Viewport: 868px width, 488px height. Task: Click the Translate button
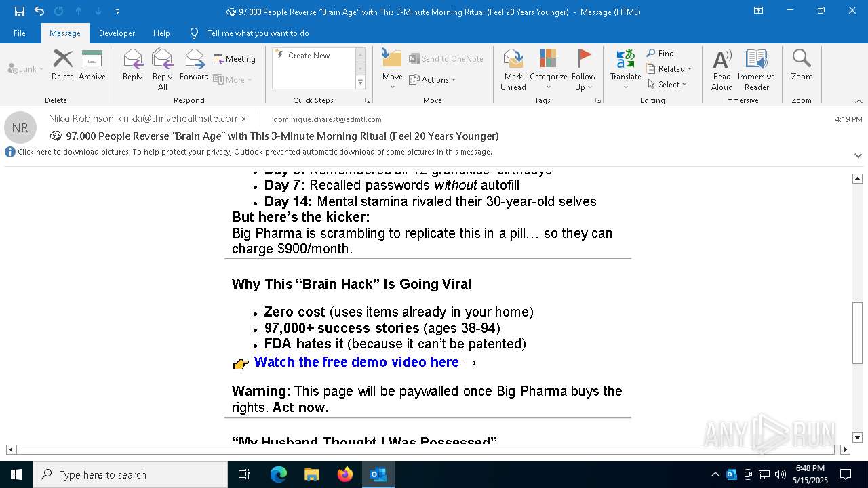[625, 69]
